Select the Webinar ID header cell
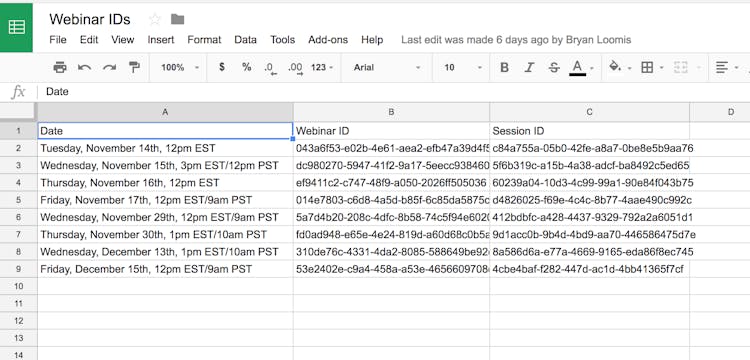Screen dimensions: 750x360 coord(391,131)
